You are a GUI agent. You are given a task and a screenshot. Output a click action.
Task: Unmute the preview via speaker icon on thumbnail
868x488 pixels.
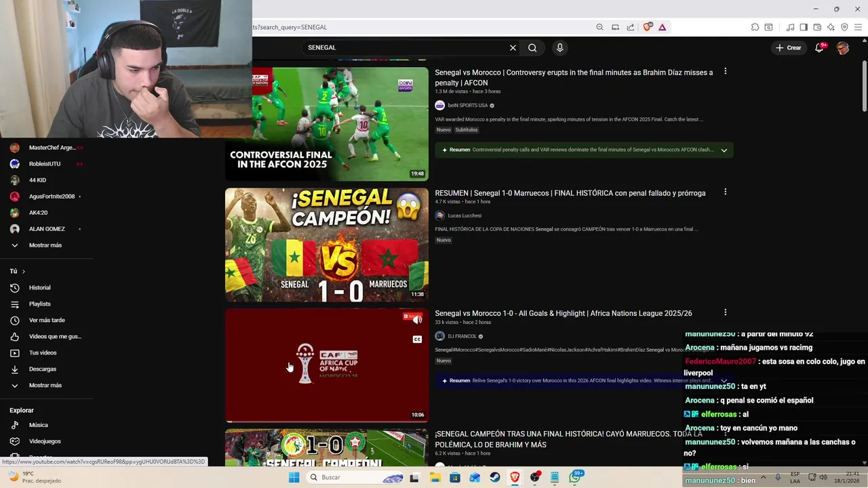[x=417, y=320]
